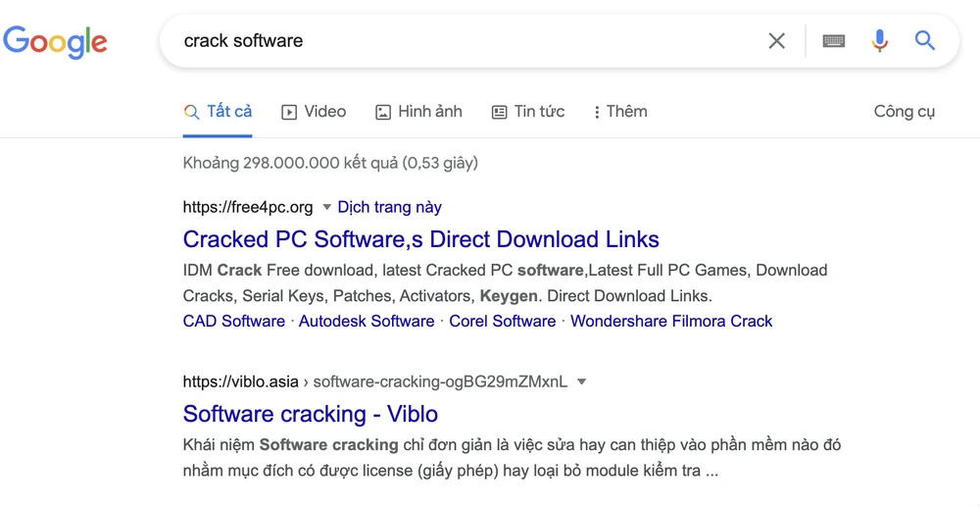Image resolution: width=980 pixels, height=507 pixels.
Task: Open the 'Corel Software' sitelink
Action: point(503,322)
